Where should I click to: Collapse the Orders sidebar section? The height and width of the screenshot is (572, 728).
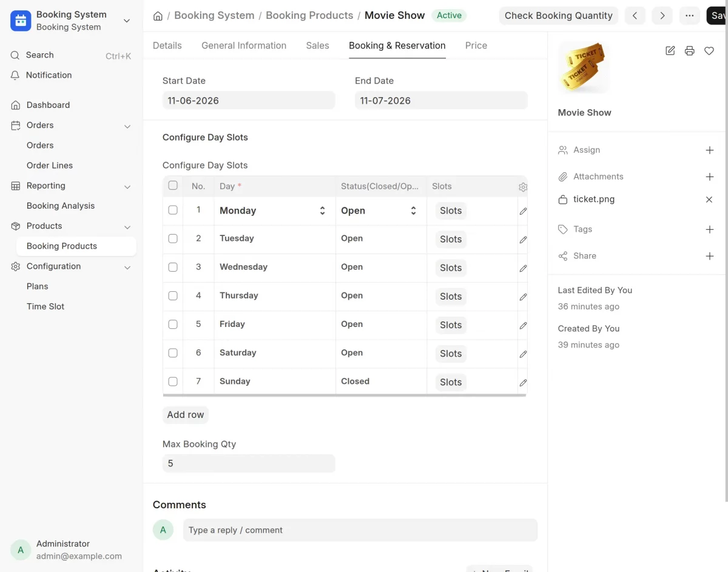coord(127,126)
